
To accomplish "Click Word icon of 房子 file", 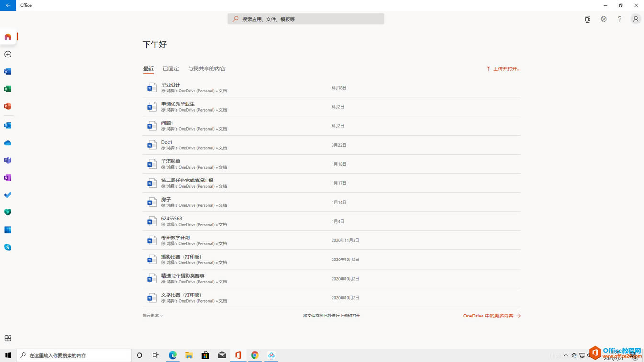I will (x=152, y=202).
